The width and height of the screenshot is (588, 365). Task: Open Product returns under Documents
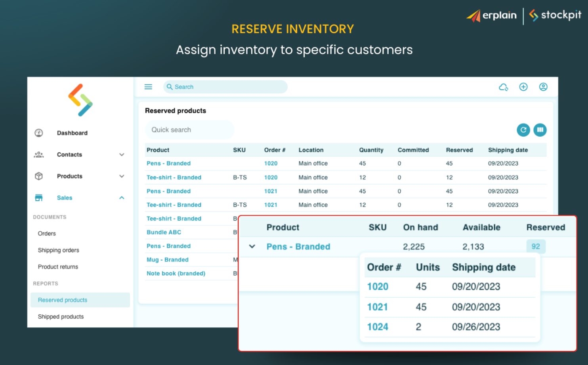pos(58,267)
